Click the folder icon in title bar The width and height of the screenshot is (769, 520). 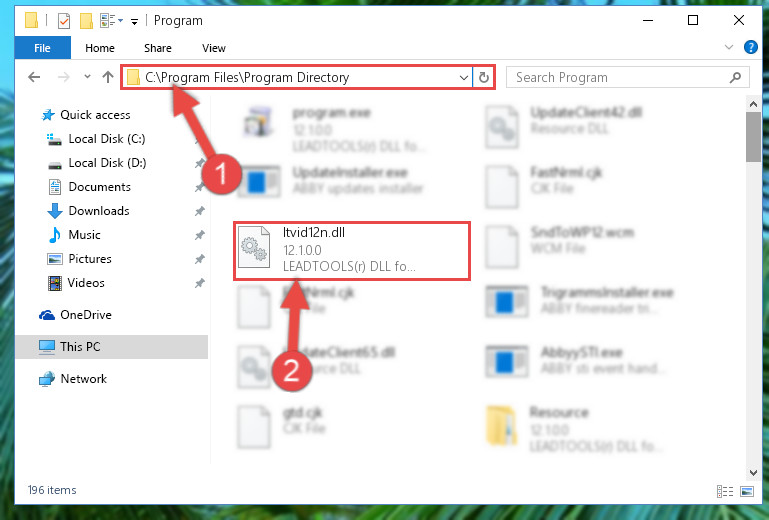point(31,21)
